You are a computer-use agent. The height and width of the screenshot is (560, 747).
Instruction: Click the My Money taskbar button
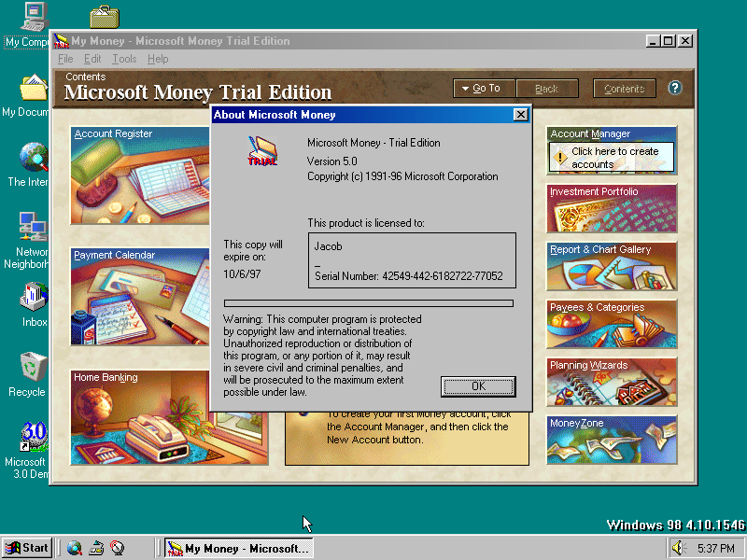point(239,548)
